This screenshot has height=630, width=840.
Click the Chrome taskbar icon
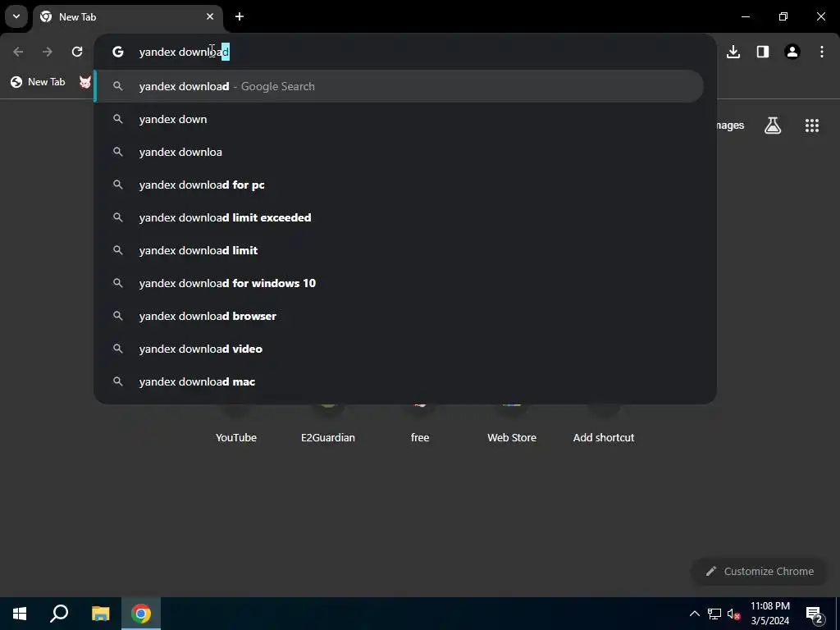pyautogui.click(x=141, y=614)
